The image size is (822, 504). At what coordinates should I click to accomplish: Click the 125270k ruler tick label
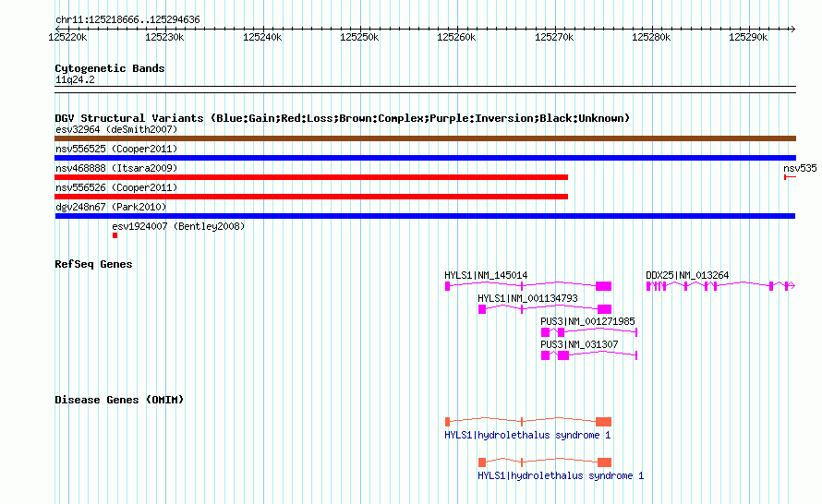pyautogui.click(x=554, y=37)
